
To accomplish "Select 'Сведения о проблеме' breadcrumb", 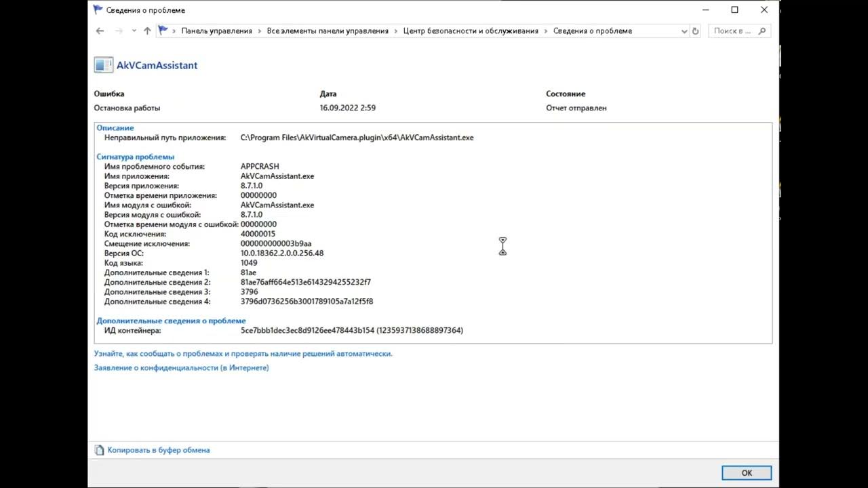I will coord(593,31).
